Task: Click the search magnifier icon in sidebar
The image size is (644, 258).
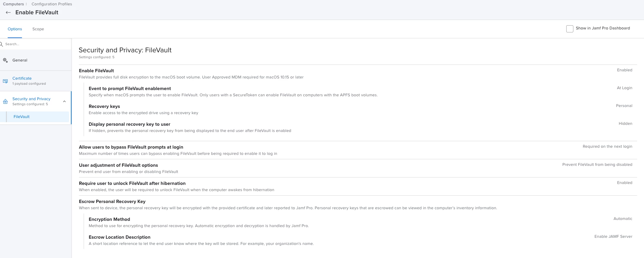Action: (1, 44)
